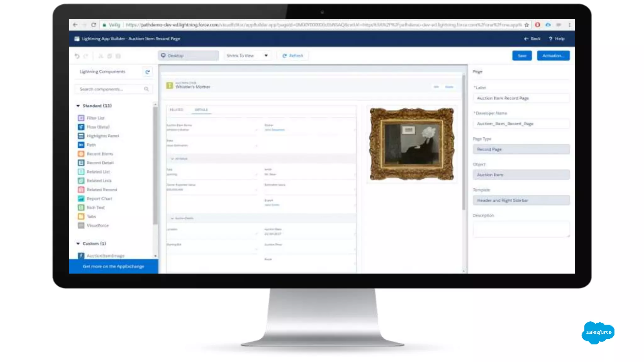Viewport: 644px width, 362px height.
Task: Select the Related List component
Action: pos(94,172)
